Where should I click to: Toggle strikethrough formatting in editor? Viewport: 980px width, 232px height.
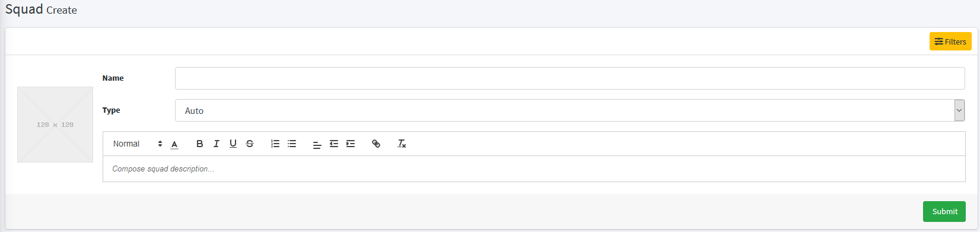(250, 144)
